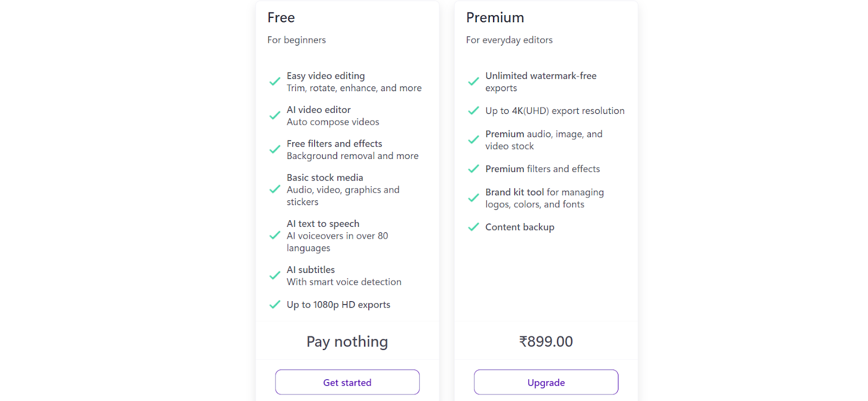868x401 pixels.
Task: Click the ₹899.00 price text
Action: pyautogui.click(x=546, y=341)
